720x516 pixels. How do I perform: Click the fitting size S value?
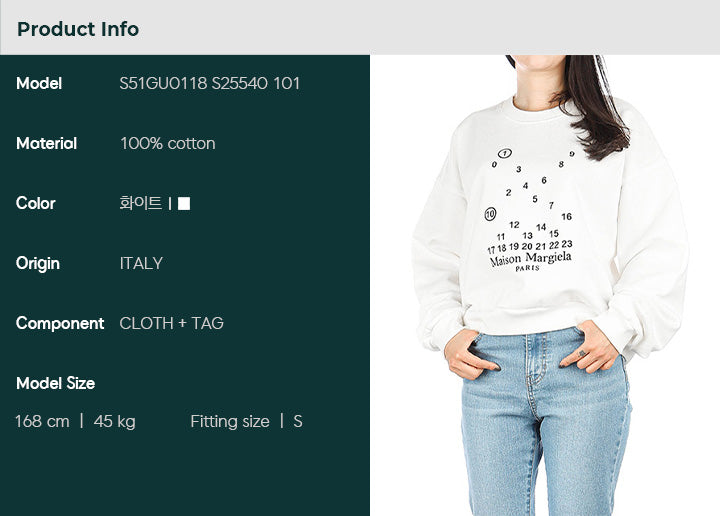pyautogui.click(x=298, y=421)
